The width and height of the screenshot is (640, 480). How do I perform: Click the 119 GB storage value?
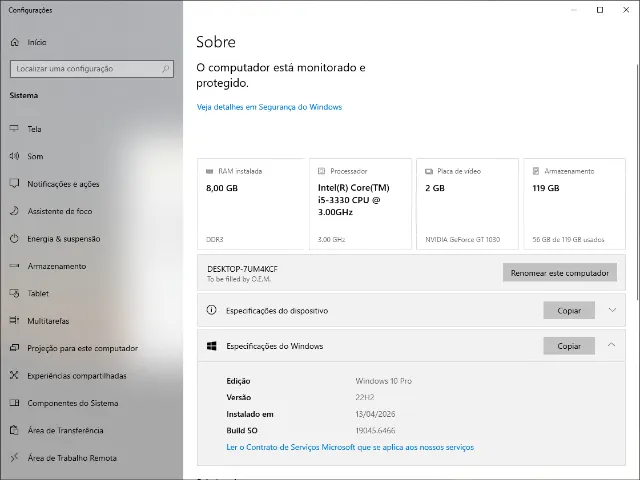pos(546,188)
